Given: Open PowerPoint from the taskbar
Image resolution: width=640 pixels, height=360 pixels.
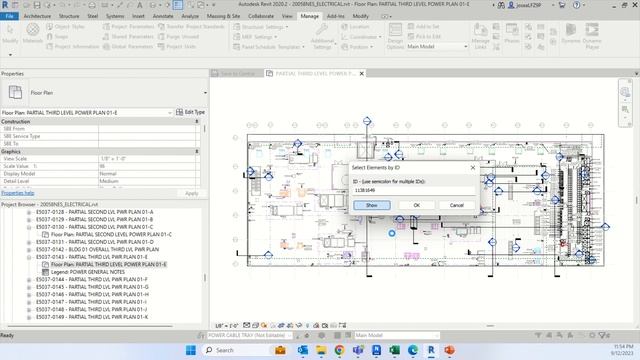Looking at the screenshot, I should (x=449, y=350).
